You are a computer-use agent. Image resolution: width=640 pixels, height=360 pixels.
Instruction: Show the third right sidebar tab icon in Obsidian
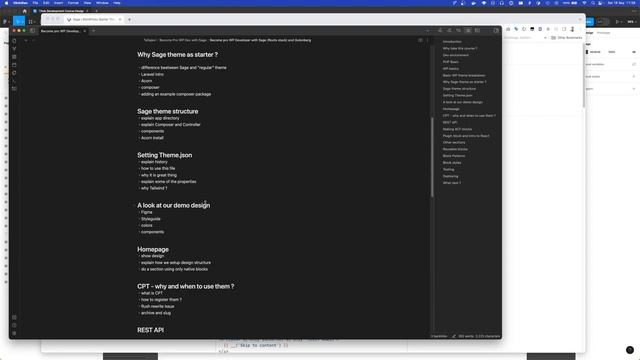click(459, 31)
